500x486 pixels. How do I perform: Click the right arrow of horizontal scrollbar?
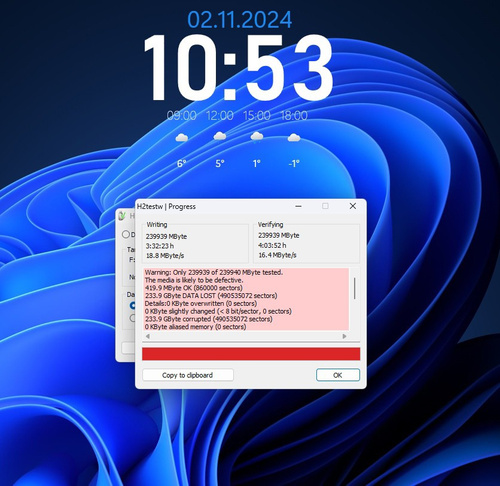[x=344, y=336]
